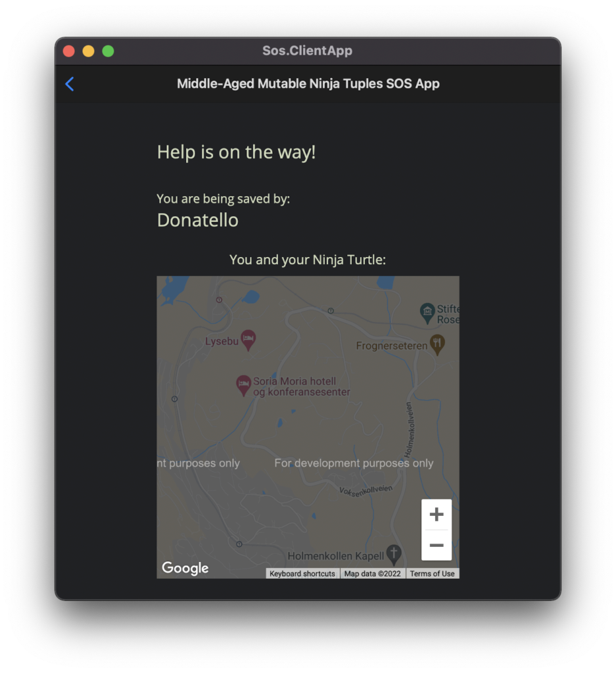Image resolution: width=616 pixels, height=673 pixels.
Task: Zoom in on the map
Action: [436, 514]
